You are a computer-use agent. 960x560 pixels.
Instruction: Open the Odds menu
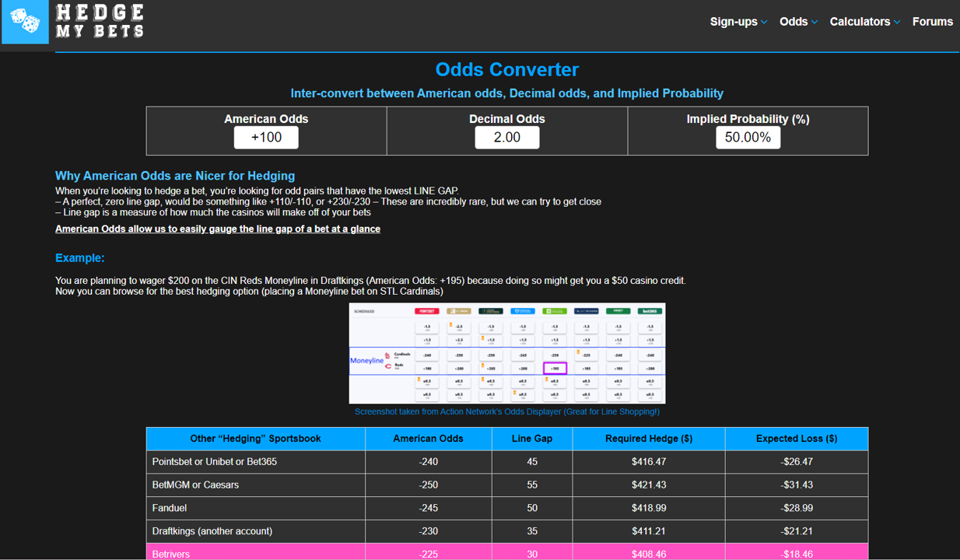794,22
